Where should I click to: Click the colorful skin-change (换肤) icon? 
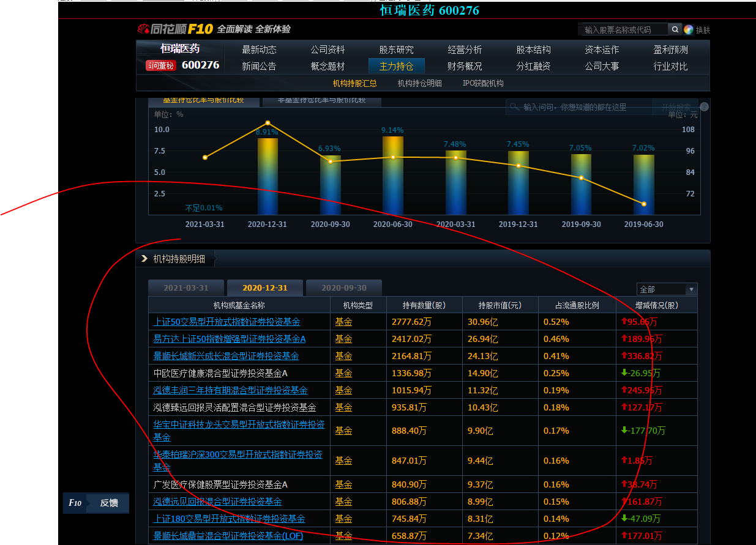689,29
